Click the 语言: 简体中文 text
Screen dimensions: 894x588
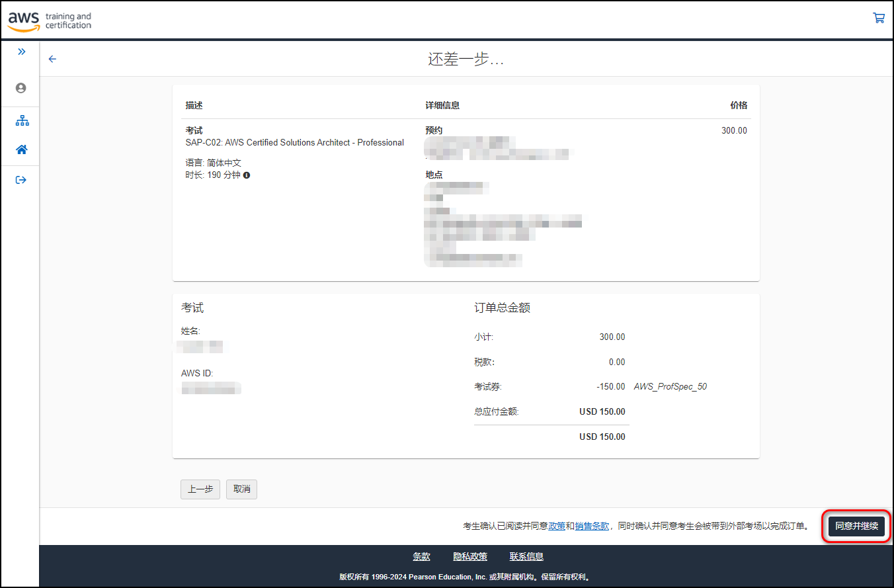(214, 163)
